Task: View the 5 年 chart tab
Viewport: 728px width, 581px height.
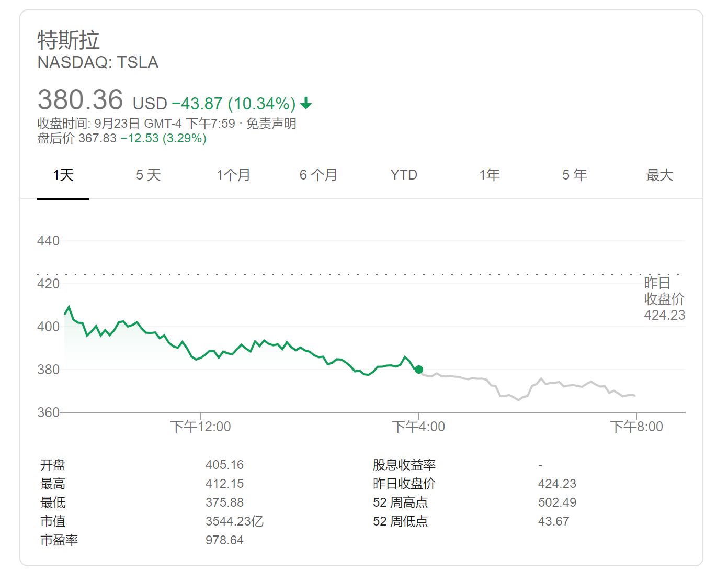Action: pos(575,175)
